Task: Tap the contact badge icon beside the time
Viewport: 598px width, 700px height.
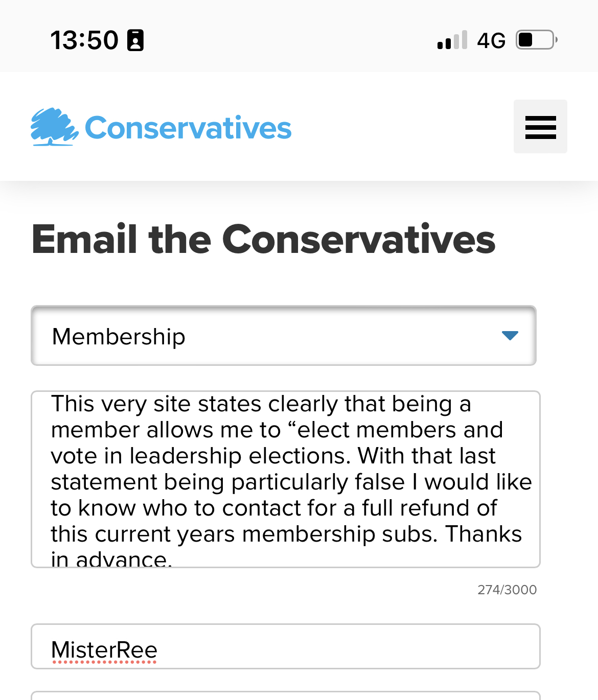Action: [x=135, y=40]
